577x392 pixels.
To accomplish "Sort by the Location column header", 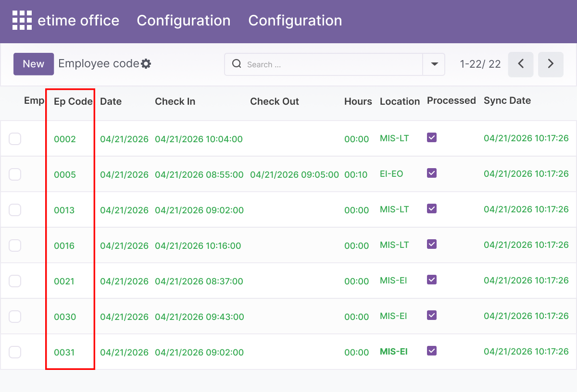I will click(400, 101).
